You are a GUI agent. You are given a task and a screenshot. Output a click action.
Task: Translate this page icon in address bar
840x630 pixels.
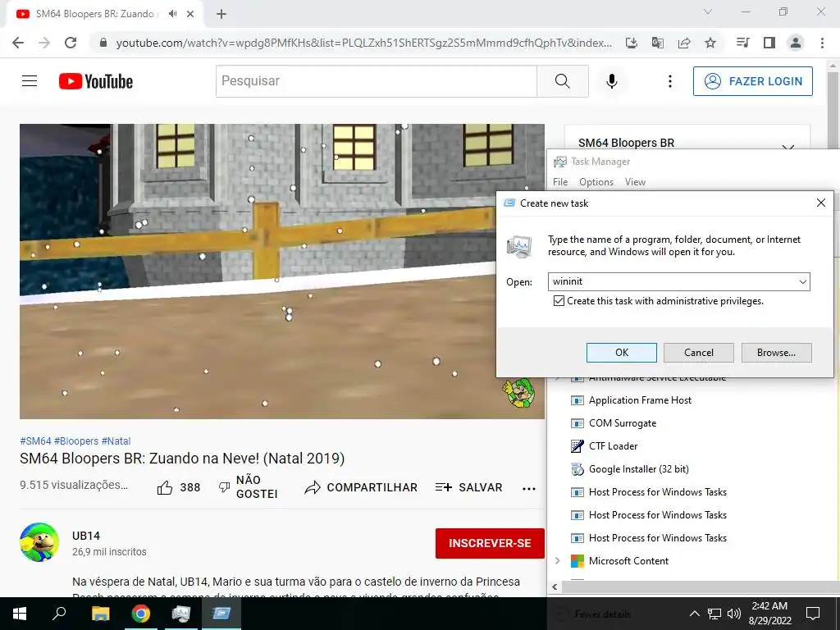pyautogui.click(x=658, y=43)
